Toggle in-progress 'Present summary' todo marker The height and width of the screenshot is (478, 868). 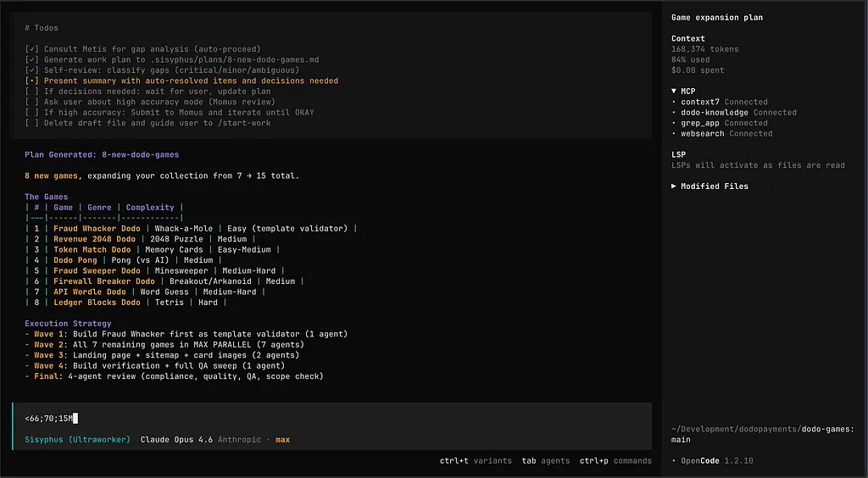click(31, 81)
